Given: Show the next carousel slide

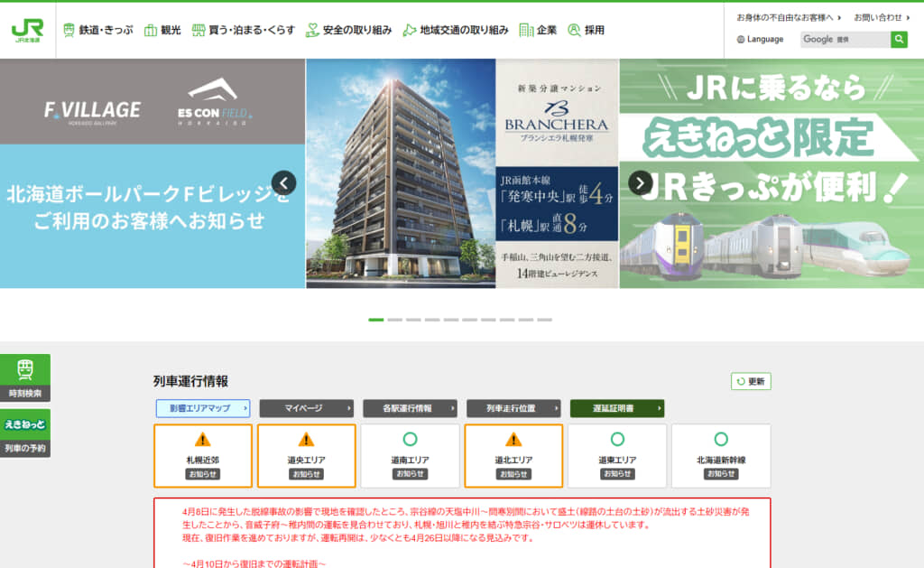Looking at the screenshot, I should click(640, 182).
